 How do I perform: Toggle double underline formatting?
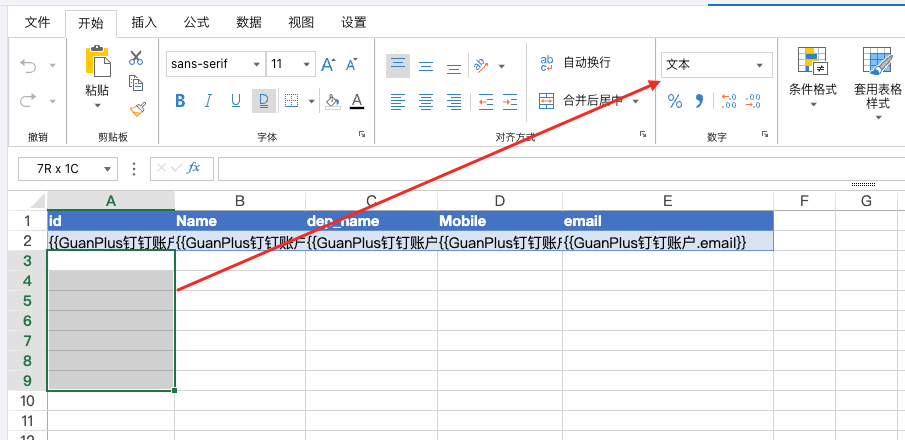pyautogui.click(x=264, y=102)
